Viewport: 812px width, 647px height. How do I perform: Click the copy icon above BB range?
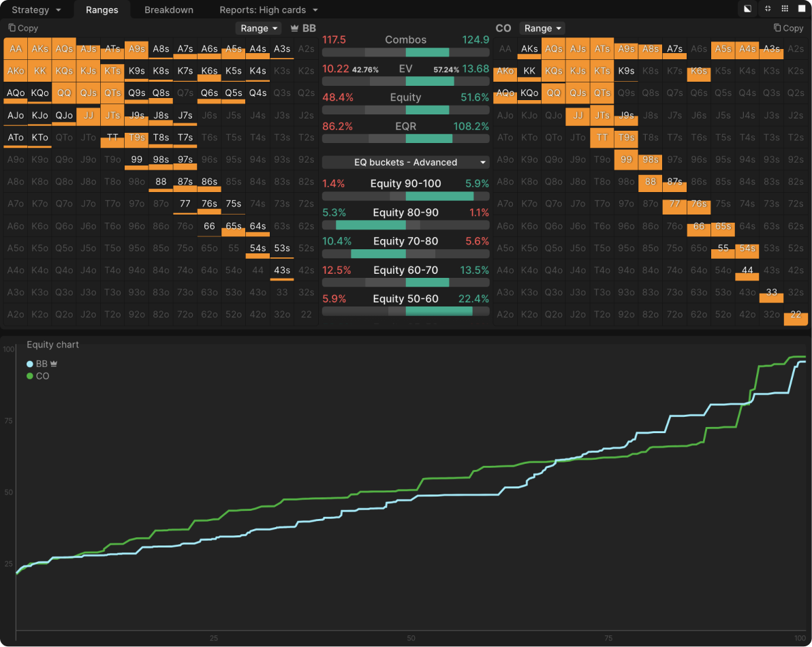pyautogui.click(x=12, y=28)
